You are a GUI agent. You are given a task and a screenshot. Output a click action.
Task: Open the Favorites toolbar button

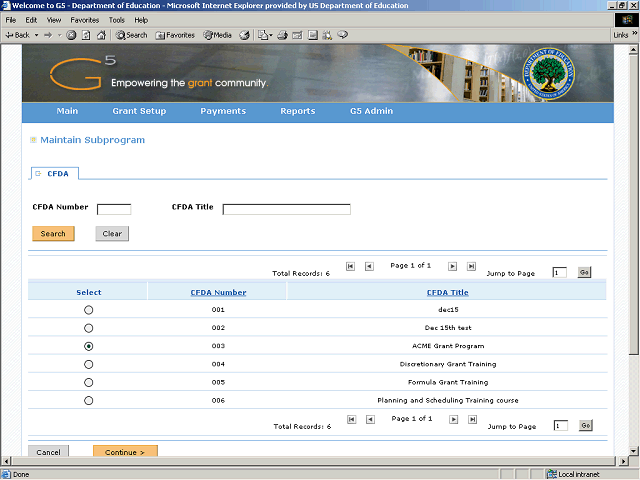click(x=175, y=35)
